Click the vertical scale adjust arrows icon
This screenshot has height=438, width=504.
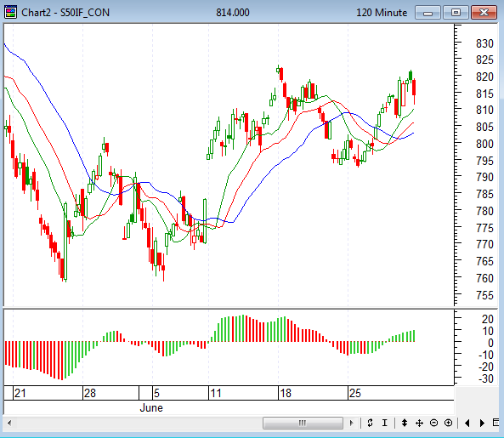point(405,423)
